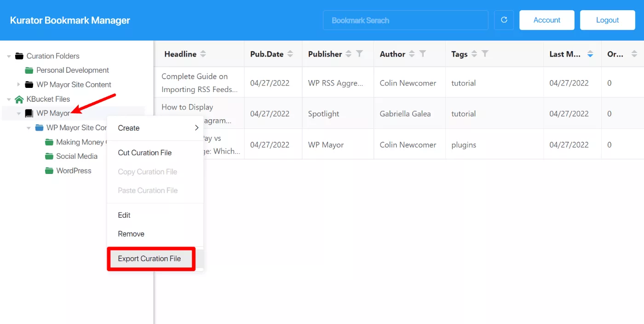Viewport: 644px width, 324px height.
Task: Collapse the blue WP Mayor Site Content node
Action: click(x=29, y=128)
